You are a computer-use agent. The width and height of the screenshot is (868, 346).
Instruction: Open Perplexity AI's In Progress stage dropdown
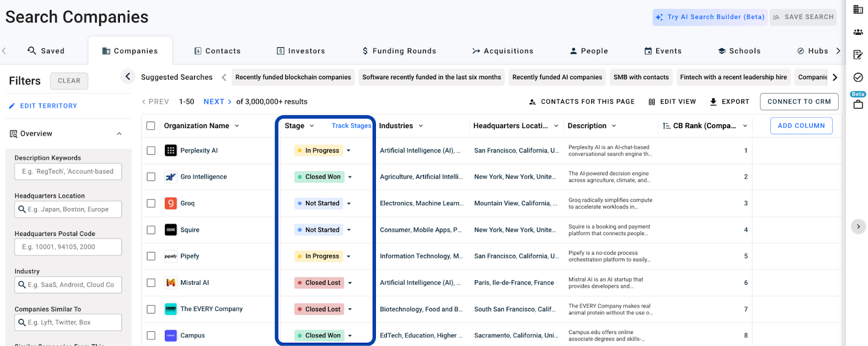pyautogui.click(x=348, y=150)
